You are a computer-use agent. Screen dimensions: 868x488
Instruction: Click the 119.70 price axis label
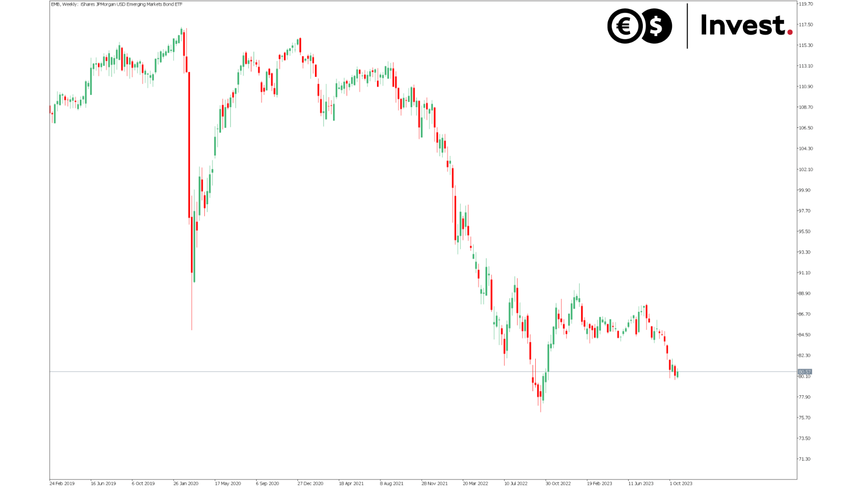click(806, 4)
